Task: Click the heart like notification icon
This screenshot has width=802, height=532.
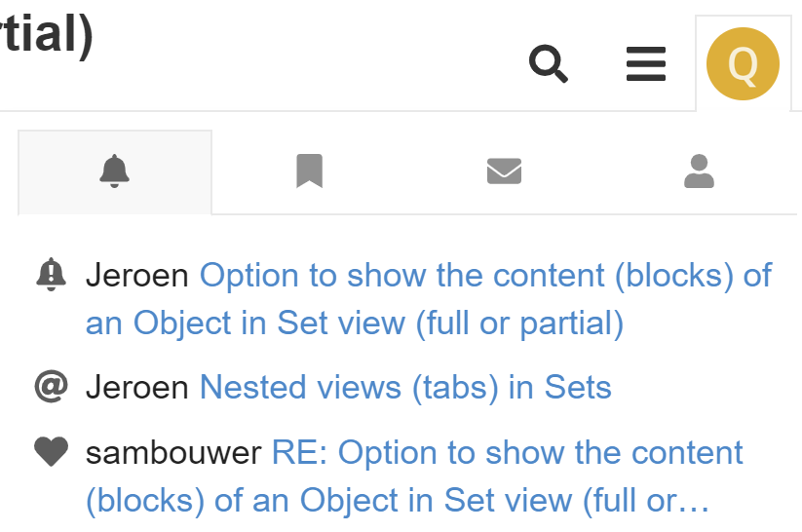Action: 51,452
